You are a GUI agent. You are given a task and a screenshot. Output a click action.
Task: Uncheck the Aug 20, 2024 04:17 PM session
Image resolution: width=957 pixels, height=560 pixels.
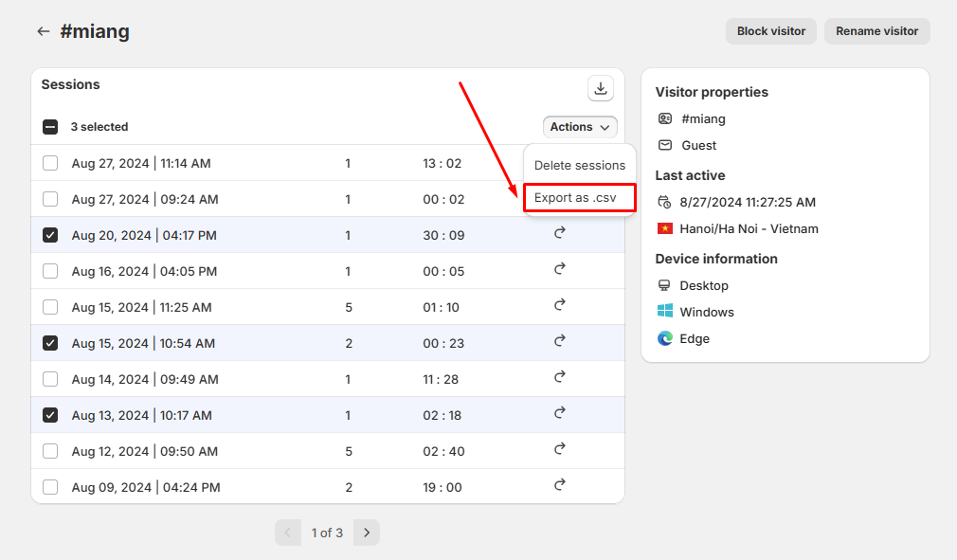(x=50, y=235)
